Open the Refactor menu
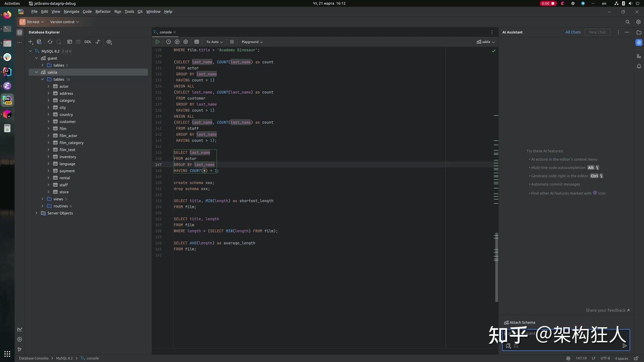The height and width of the screenshot is (362, 644). (103, 12)
